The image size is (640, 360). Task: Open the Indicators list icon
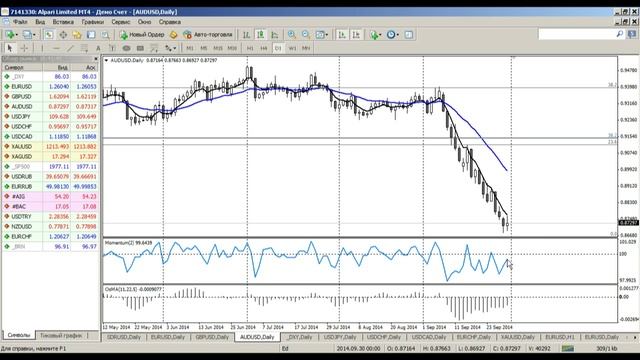373,35
